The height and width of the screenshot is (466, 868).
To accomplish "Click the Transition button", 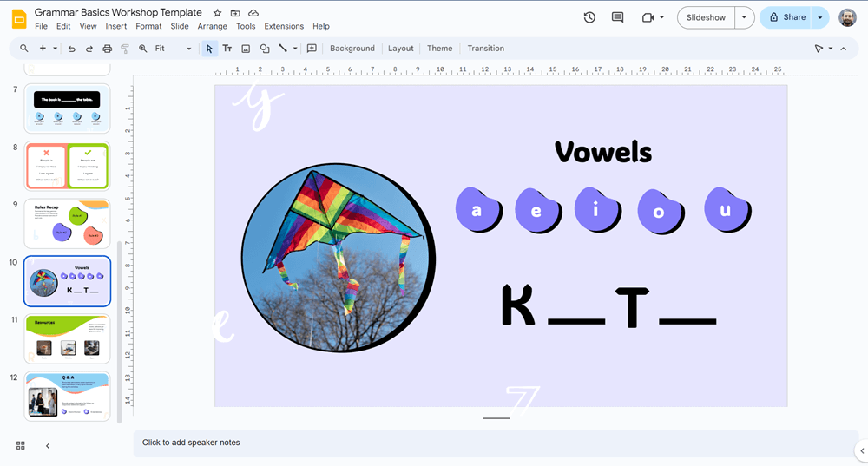I will (485, 49).
